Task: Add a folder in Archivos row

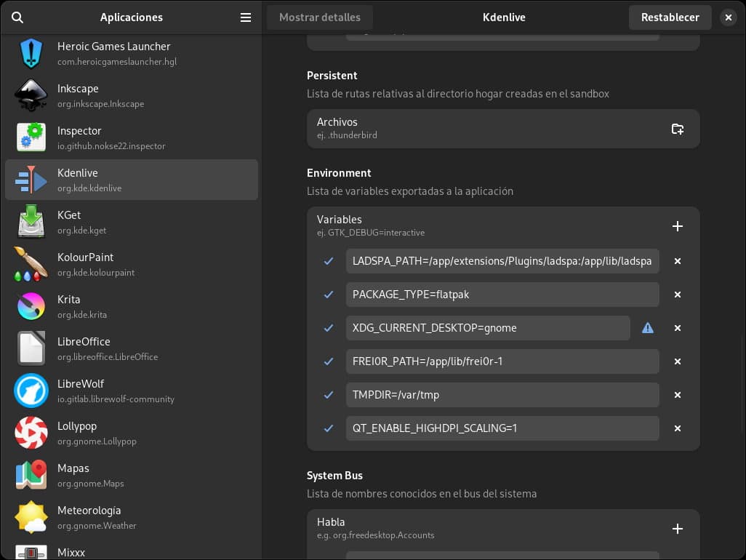Action: (x=678, y=129)
